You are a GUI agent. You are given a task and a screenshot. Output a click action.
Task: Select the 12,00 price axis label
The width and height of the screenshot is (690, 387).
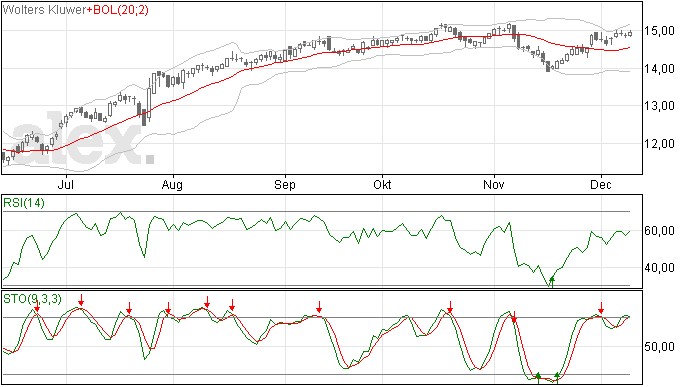pyautogui.click(x=659, y=144)
